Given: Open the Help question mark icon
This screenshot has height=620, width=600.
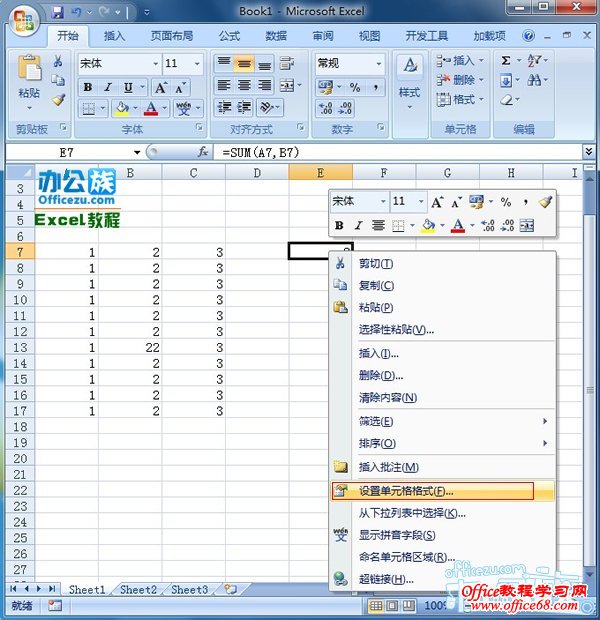Looking at the screenshot, I should tap(528, 36).
